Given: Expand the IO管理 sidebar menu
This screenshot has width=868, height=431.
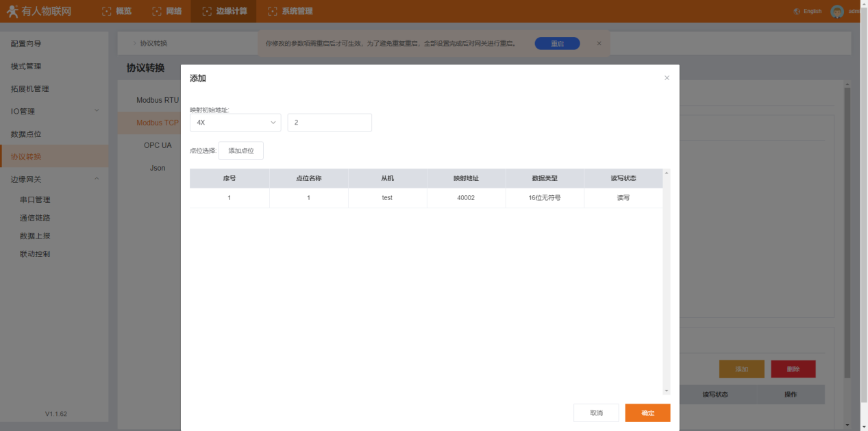Looking at the screenshot, I should click(x=53, y=111).
